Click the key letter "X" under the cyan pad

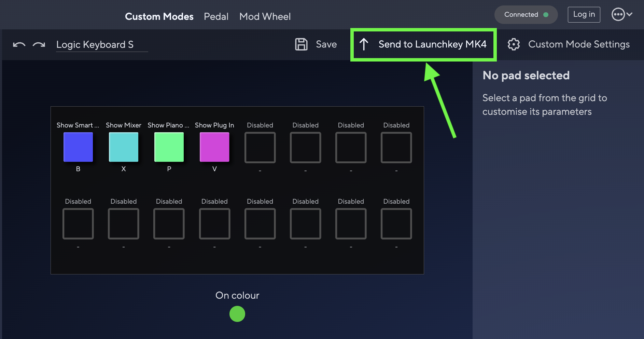click(124, 169)
